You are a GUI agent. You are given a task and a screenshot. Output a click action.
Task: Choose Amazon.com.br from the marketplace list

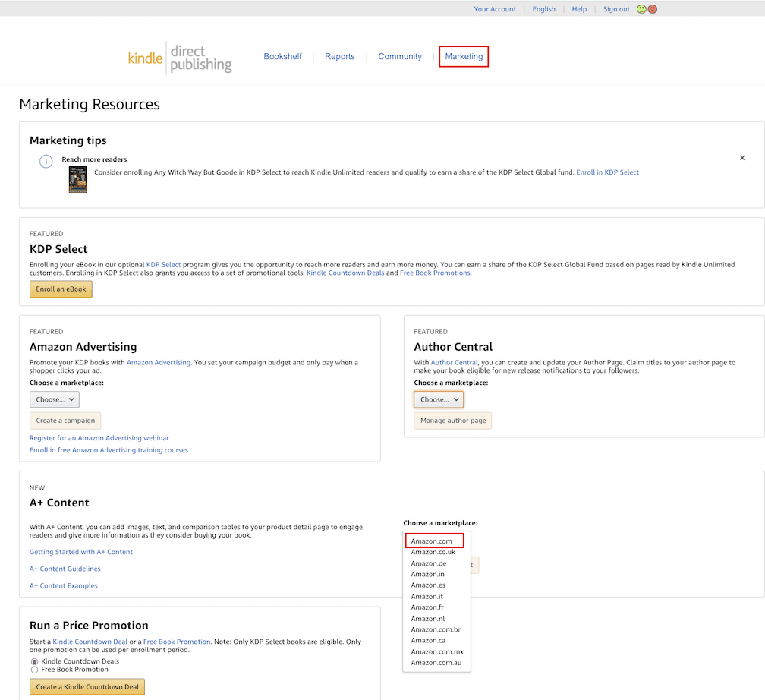pos(436,629)
